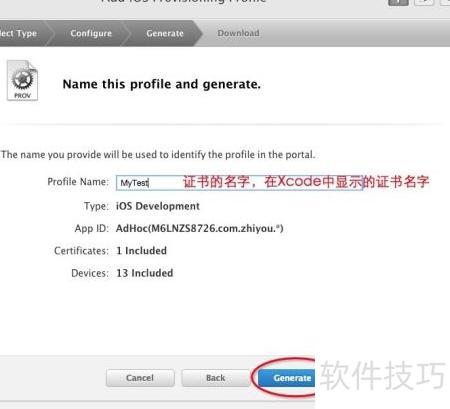
Task: Click the '1 Included' certificates value
Action: [x=141, y=251]
